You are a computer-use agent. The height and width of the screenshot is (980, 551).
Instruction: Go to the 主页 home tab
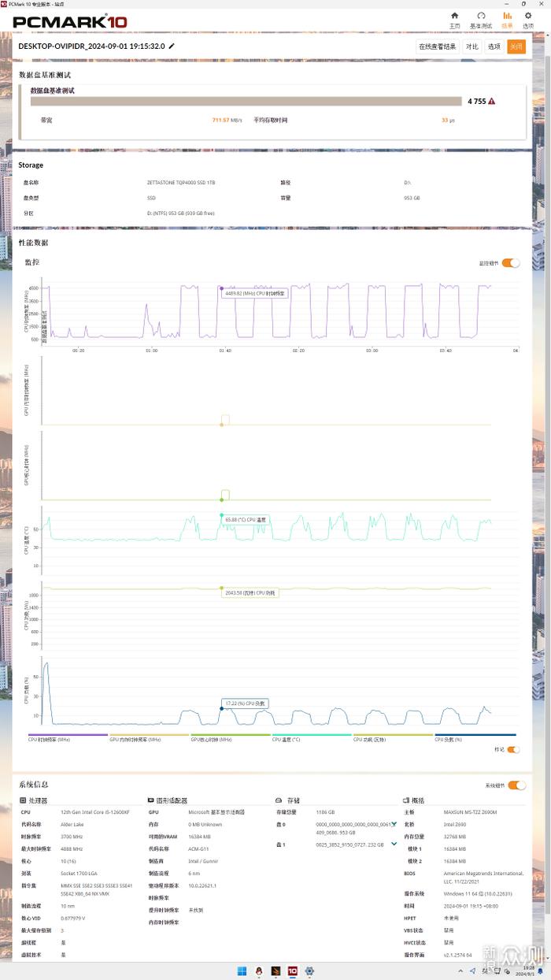pyautogui.click(x=454, y=20)
